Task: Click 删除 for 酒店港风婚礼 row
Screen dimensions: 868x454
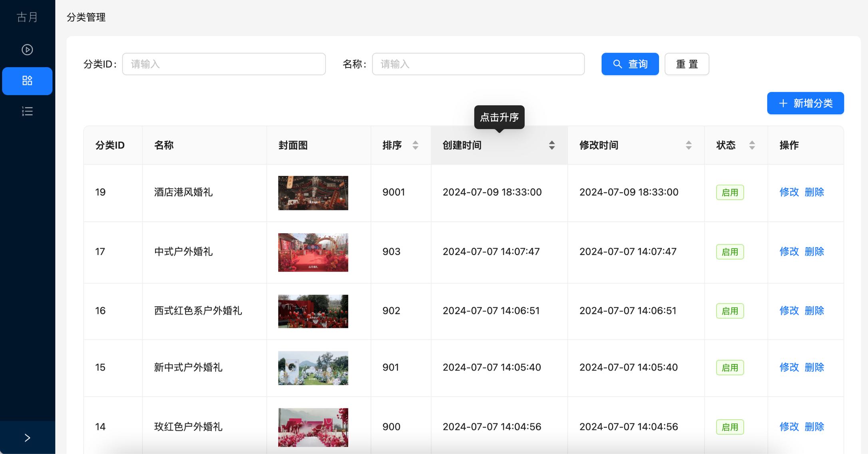Action: pos(814,192)
